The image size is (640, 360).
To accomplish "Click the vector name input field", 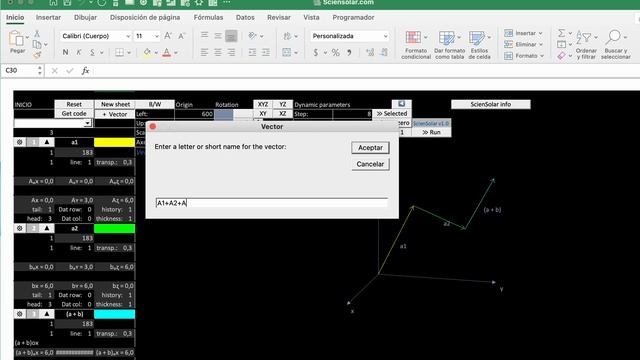I will (x=271, y=203).
